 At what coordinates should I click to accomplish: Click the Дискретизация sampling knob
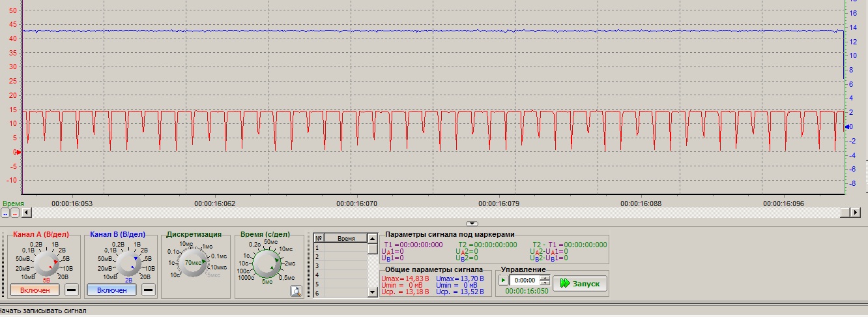[x=193, y=262]
